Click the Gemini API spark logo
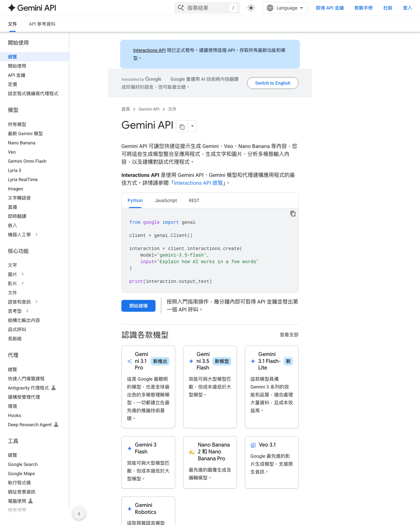 [12, 8]
